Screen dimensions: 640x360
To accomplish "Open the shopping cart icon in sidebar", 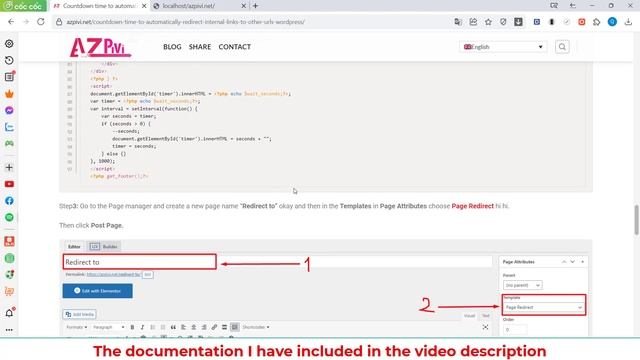I will [x=9, y=291].
